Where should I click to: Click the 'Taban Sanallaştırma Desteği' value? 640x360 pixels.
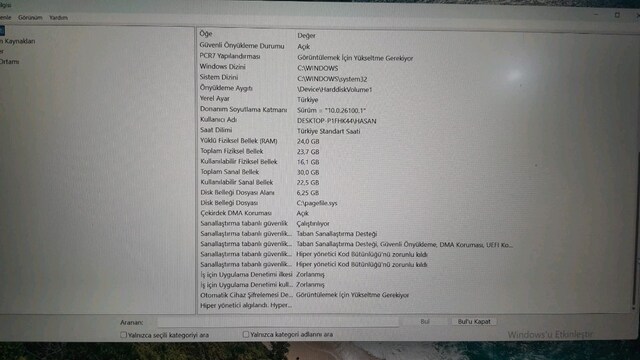click(x=336, y=234)
